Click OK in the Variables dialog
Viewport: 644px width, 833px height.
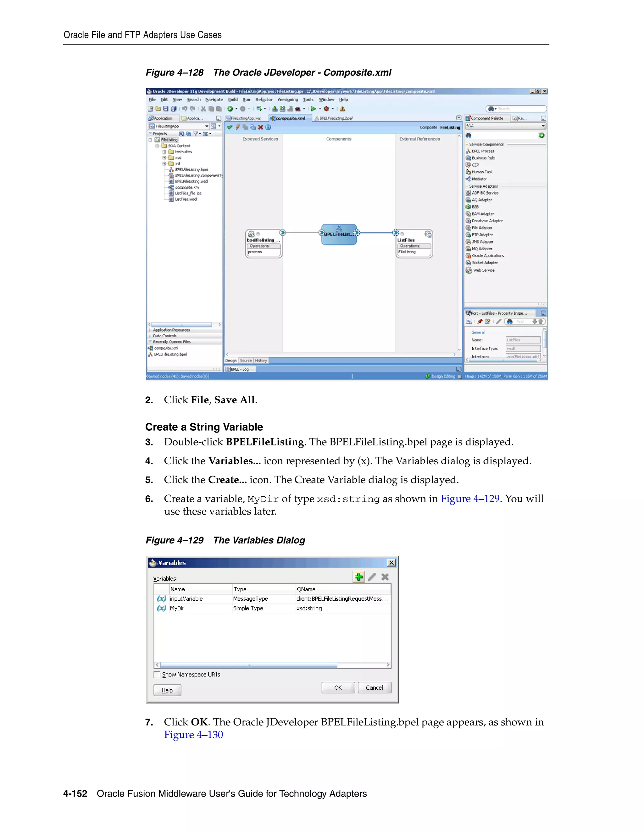point(338,688)
